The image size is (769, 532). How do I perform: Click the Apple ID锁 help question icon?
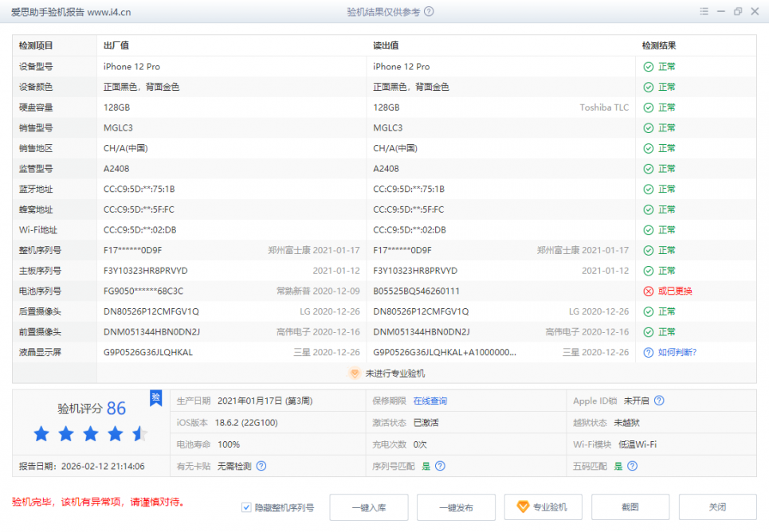tap(659, 401)
